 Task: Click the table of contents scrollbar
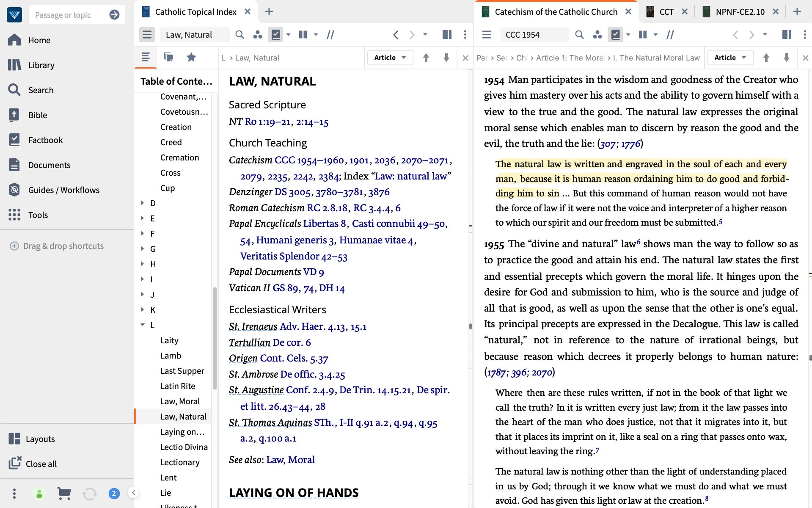[215, 339]
